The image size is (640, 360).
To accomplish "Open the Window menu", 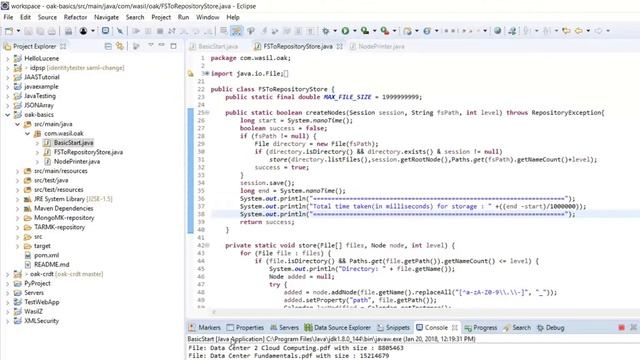I will pos(208,17).
